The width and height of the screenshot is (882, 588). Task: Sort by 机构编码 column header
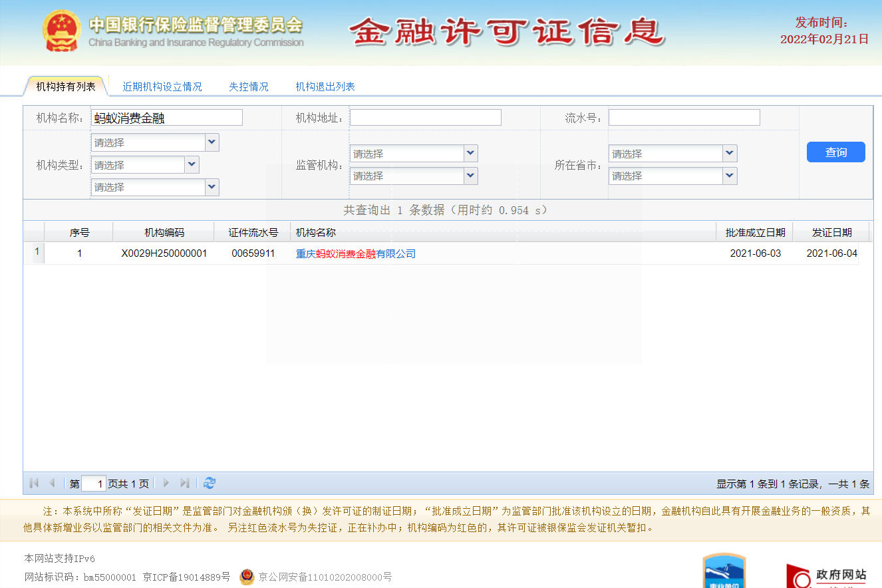tap(164, 232)
